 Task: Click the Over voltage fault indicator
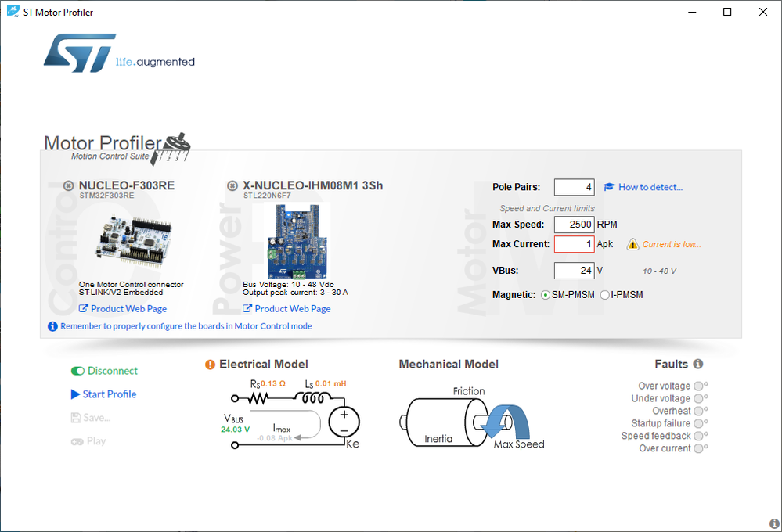tap(699, 386)
